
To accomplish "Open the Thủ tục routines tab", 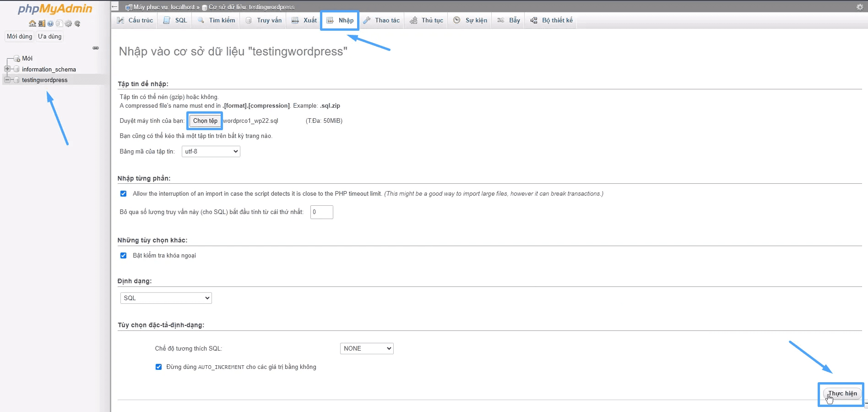I will pos(426,20).
